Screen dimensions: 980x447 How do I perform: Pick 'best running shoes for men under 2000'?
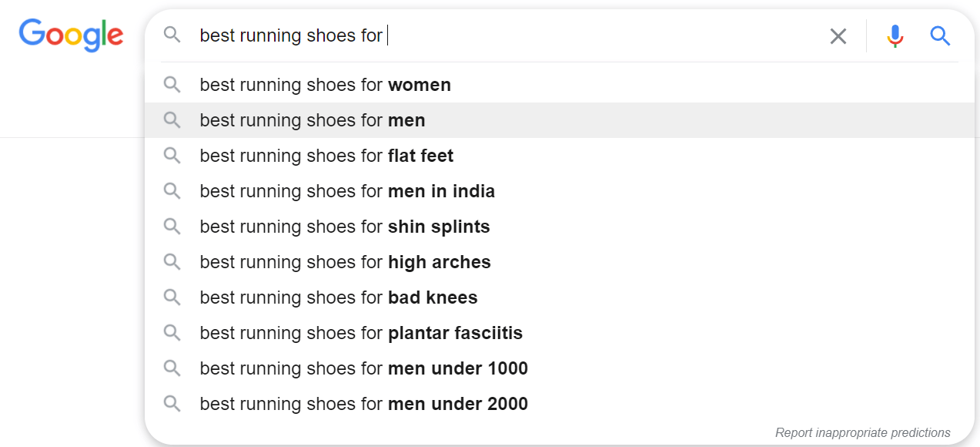point(363,404)
